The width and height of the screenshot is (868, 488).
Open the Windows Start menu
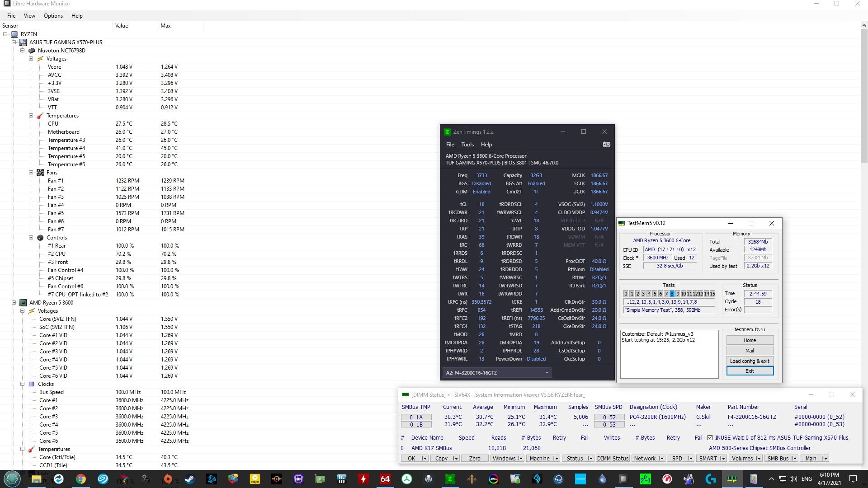(x=12, y=479)
